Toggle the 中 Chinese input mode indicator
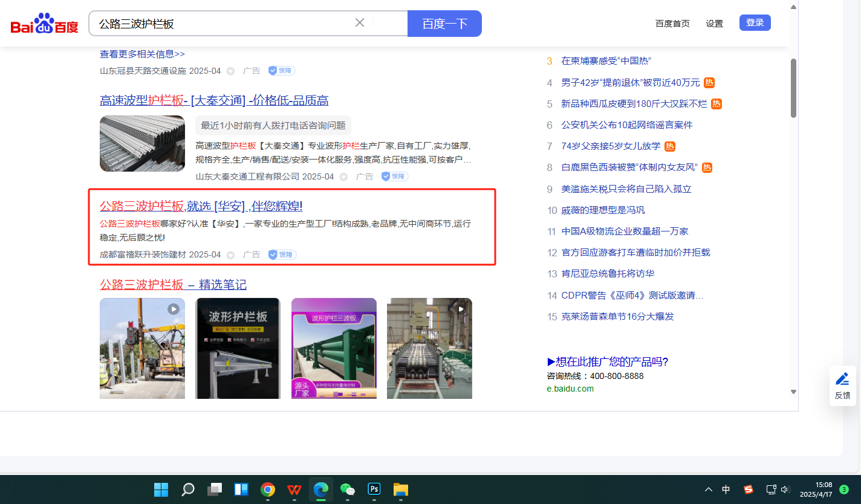This screenshot has height=504, width=861. [726, 489]
